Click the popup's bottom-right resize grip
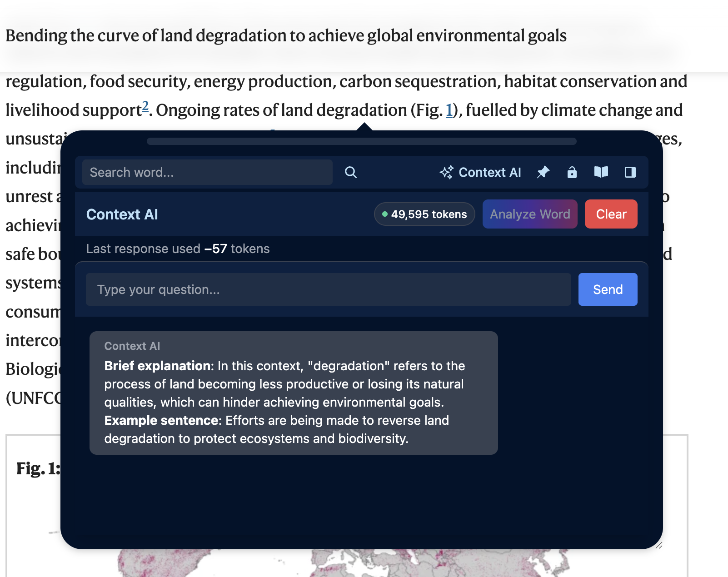The height and width of the screenshot is (577, 728). pyautogui.click(x=658, y=545)
